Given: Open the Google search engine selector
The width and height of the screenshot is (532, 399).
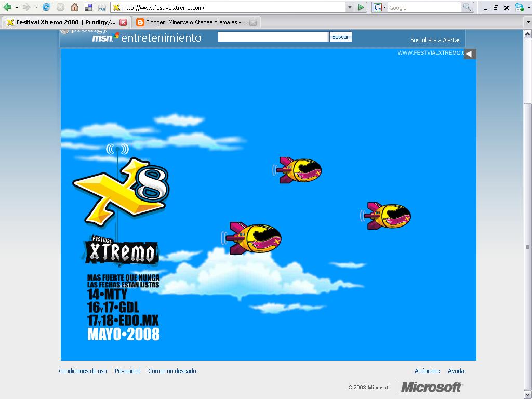Looking at the screenshot, I should point(380,7).
